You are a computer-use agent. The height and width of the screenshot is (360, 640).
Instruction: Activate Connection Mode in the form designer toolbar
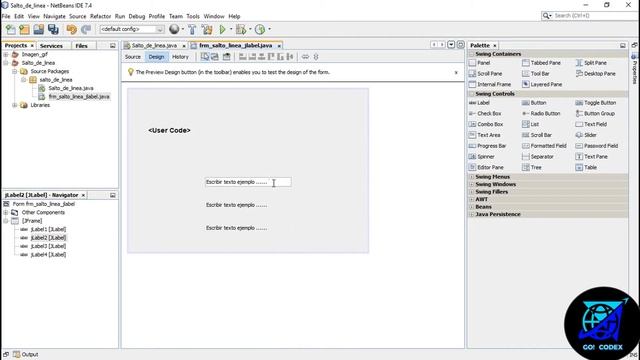(215, 57)
